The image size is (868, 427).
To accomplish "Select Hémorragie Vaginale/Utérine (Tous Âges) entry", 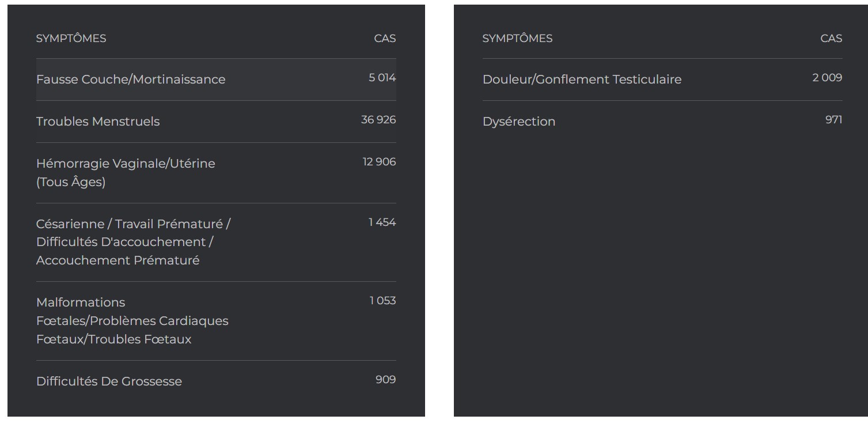I will point(216,173).
